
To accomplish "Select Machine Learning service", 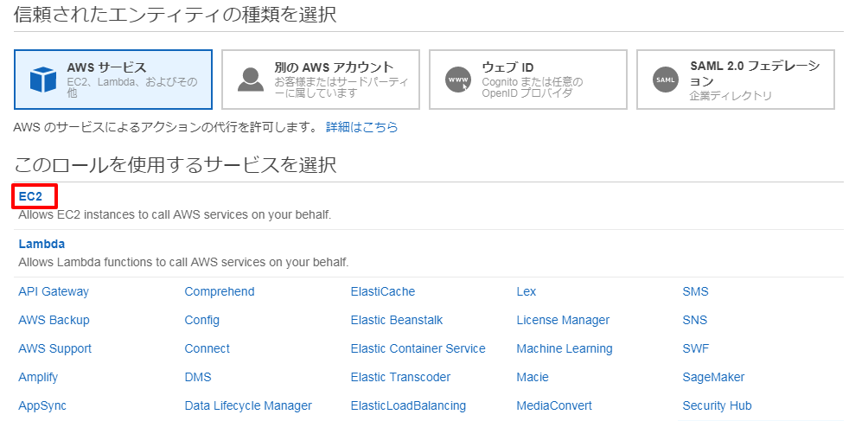I will pyautogui.click(x=565, y=348).
